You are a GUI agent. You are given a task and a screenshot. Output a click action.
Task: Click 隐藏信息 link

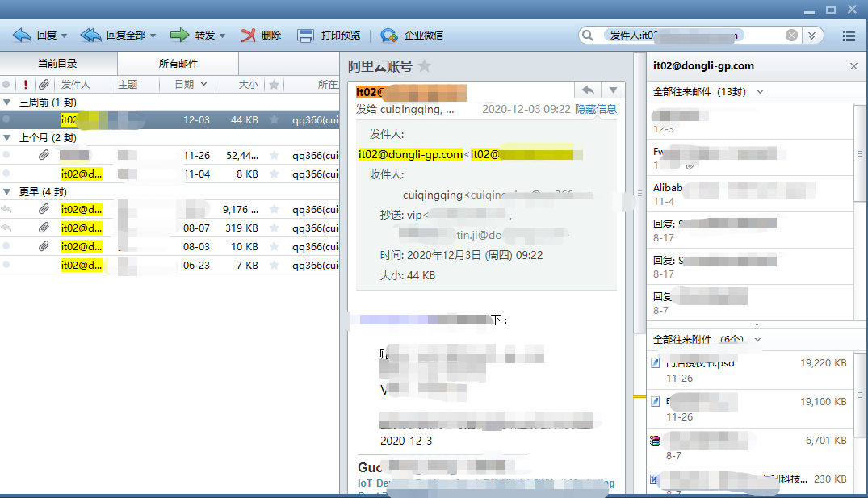tap(596, 109)
